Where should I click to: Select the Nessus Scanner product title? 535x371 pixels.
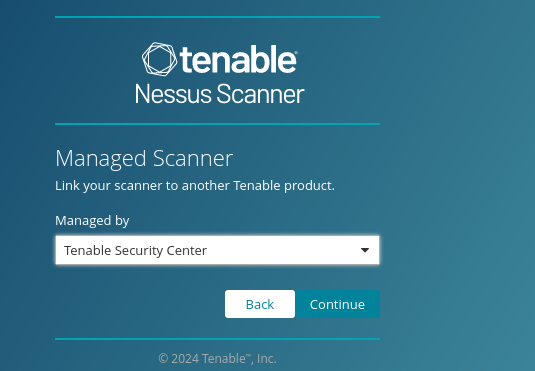[x=219, y=94]
